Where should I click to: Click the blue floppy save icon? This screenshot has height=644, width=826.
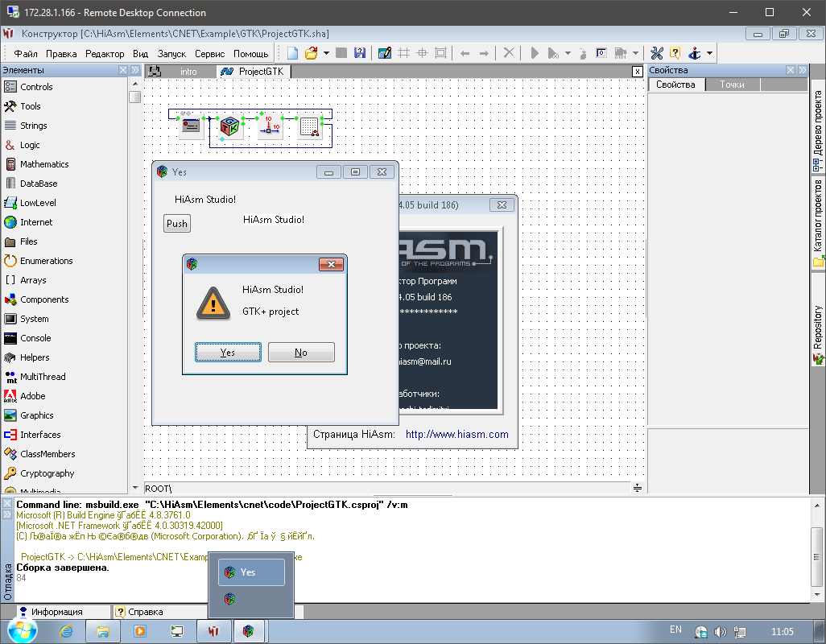[360, 53]
